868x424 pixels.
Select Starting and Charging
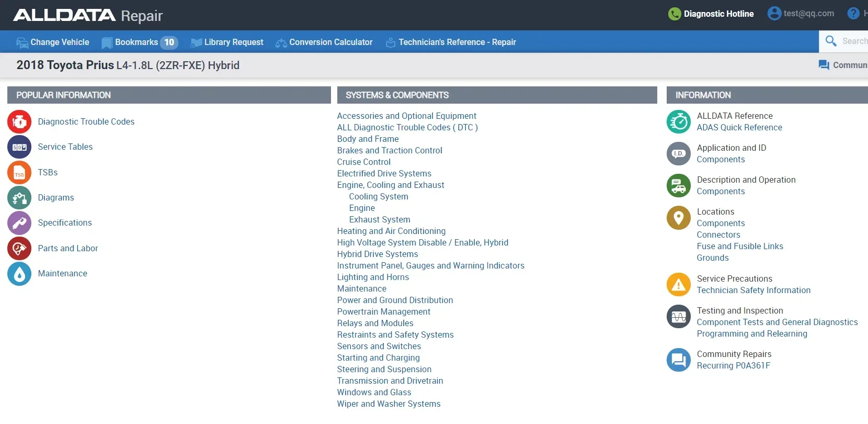(x=378, y=358)
